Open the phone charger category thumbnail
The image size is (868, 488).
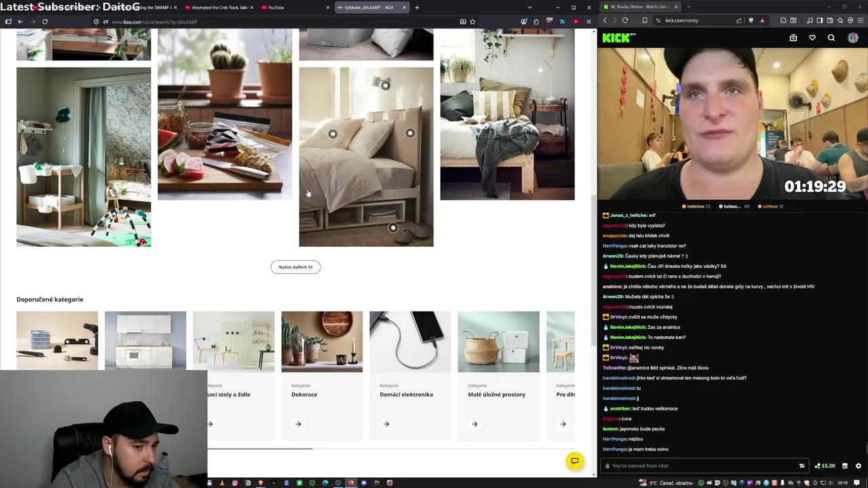(x=410, y=342)
